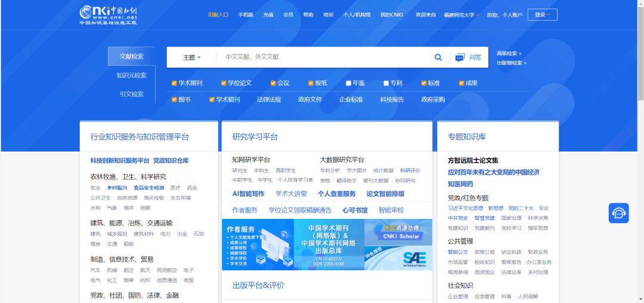Open 充值 in the top menu
Screen dimensions: 644x303
(268, 15)
